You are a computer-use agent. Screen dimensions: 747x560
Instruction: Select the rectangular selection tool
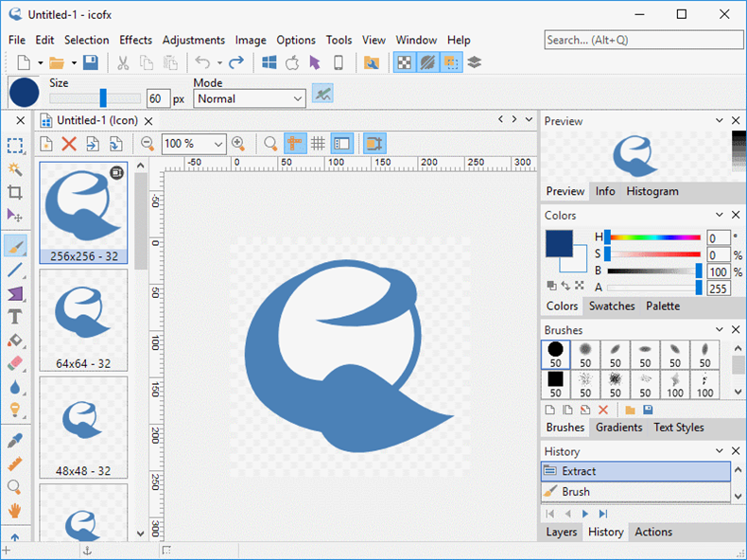[15, 146]
